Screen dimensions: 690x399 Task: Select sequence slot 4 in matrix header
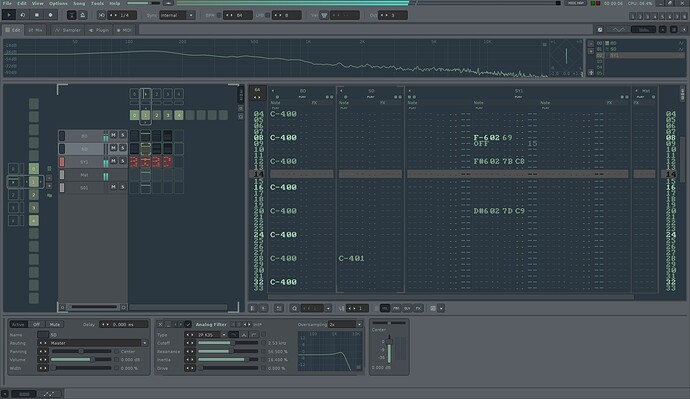point(179,115)
